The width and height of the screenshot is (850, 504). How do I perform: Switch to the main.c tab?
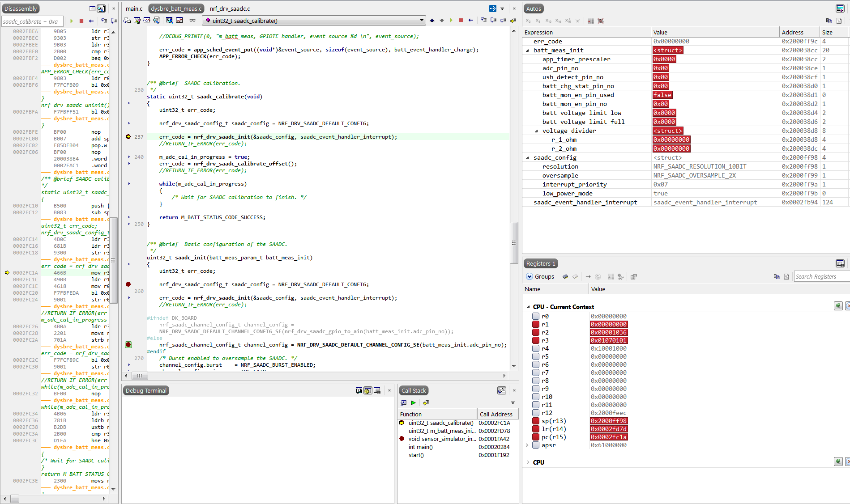point(134,8)
